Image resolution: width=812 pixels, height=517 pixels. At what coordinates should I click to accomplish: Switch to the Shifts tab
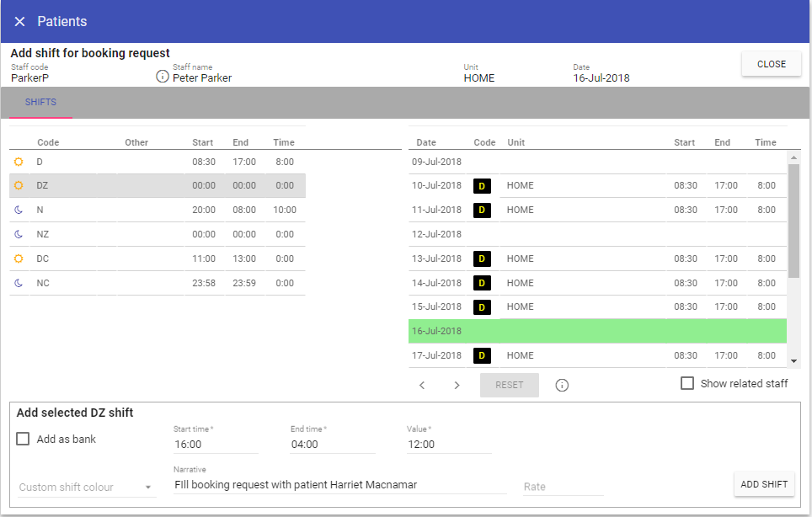coord(40,103)
